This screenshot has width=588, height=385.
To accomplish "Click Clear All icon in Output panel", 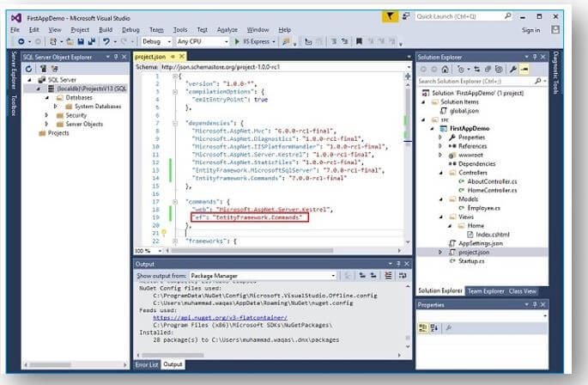I will [x=388, y=275].
